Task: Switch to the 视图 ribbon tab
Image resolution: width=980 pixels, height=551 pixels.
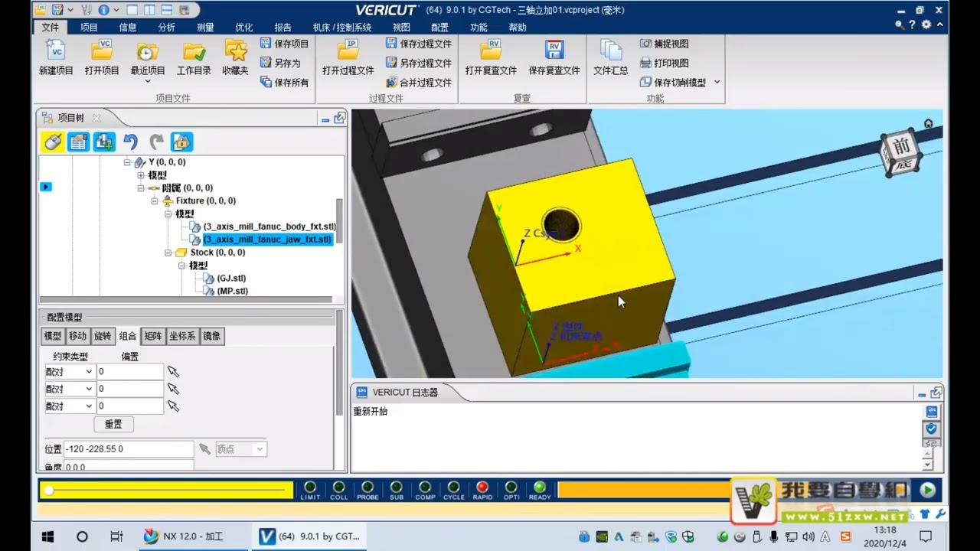Action: coord(401,28)
